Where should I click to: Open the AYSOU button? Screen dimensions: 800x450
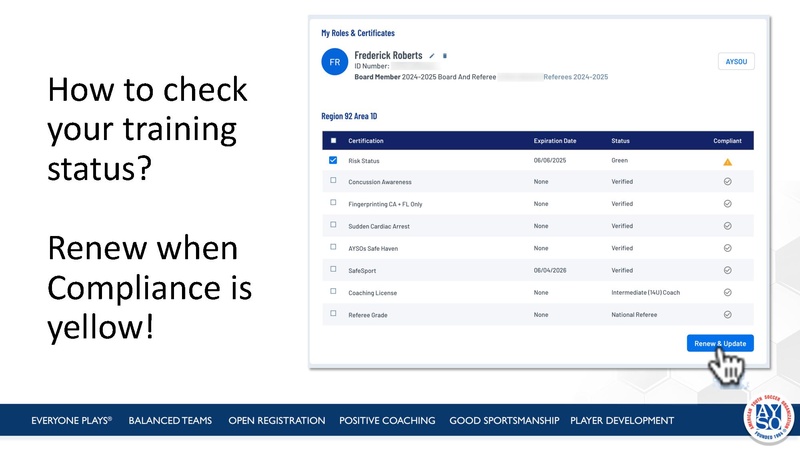coord(736,61)
